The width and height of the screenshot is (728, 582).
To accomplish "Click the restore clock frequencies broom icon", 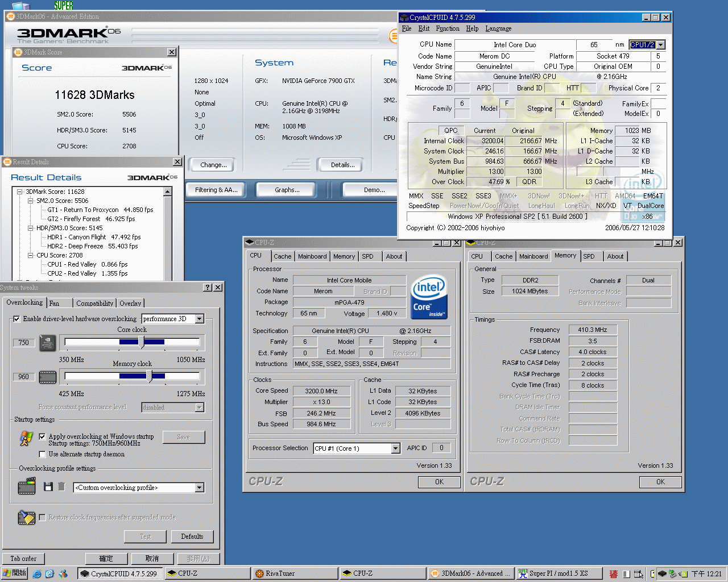I will (27, 517).
